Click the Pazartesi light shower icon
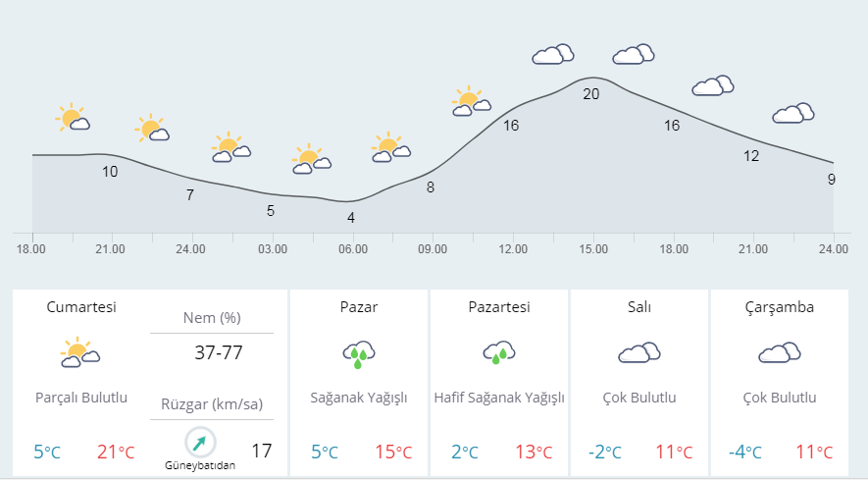The height and width of the screenshot is (480, 868). coord(499,352)
